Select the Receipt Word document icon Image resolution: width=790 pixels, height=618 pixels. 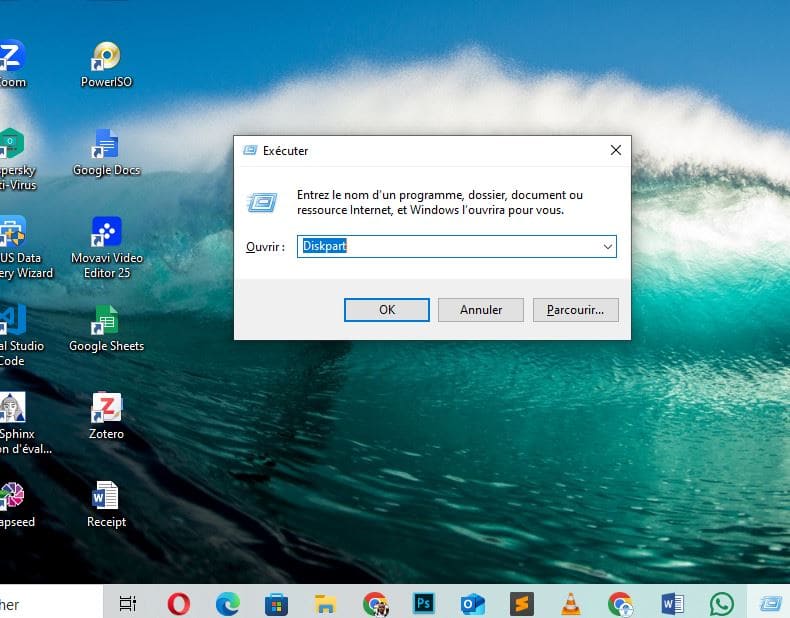[x=106, y=504]
